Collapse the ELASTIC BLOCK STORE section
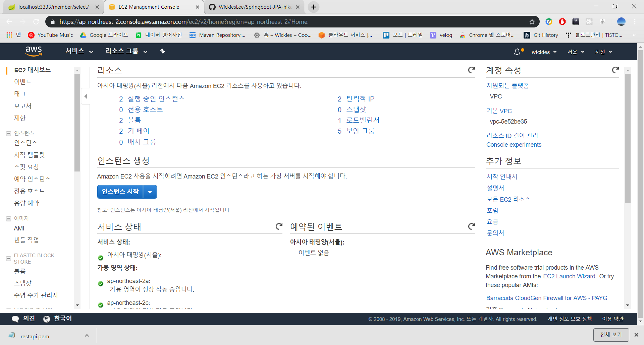Viewport: 644px width, 345px height. (x=8, y=259)
